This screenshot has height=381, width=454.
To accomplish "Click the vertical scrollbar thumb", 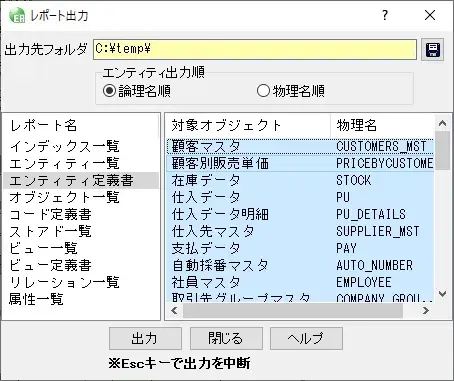I will (x=443, y=151).
